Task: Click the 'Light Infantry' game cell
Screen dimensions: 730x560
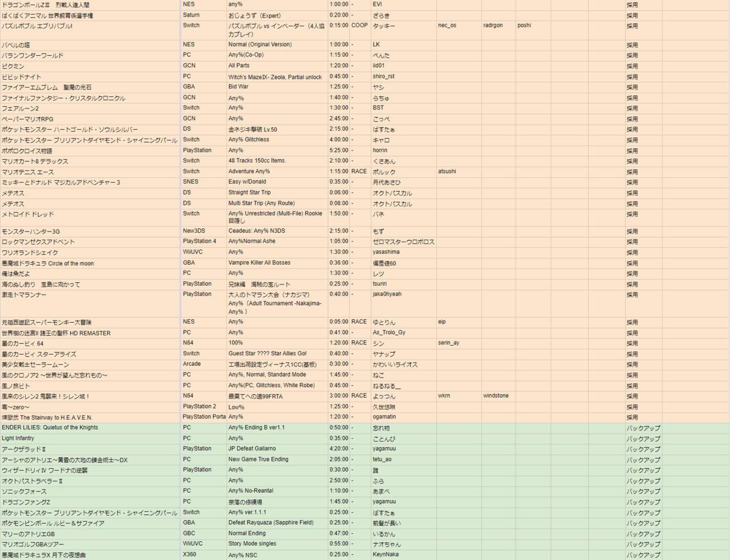Action: coord(90,439)
